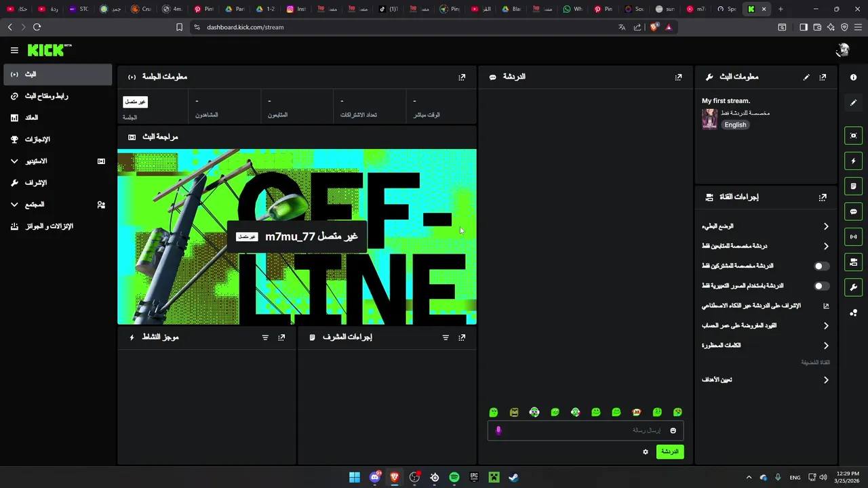Focus the send message (إرسال رسالة) field

click(x=585, y=430)
